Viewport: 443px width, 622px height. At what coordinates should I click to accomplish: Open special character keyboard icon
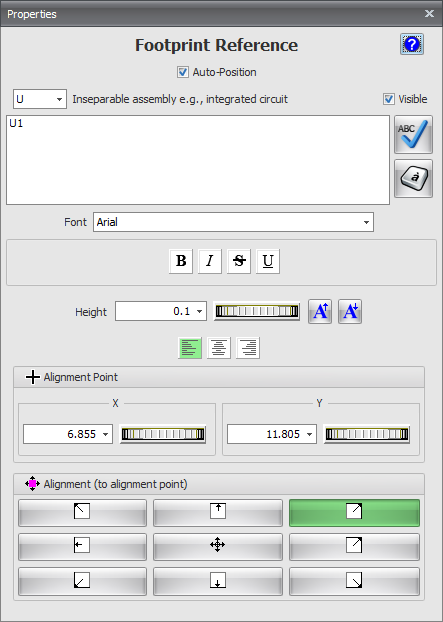coord(413,179)
